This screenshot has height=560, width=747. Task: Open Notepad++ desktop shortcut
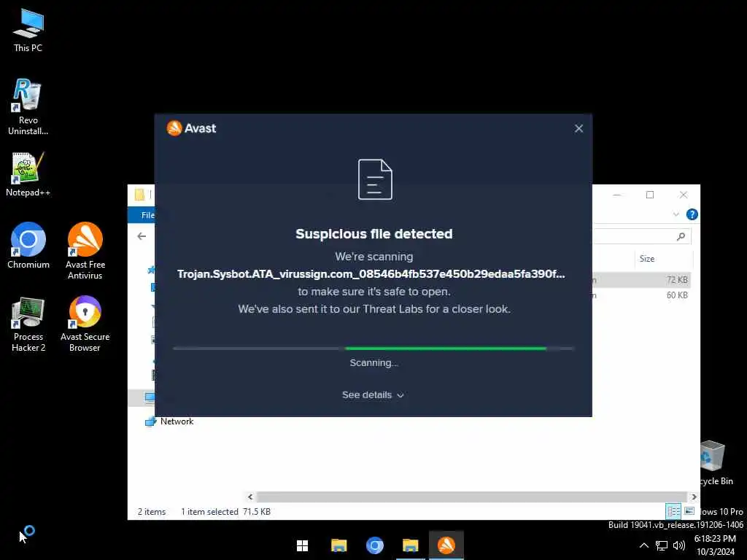(x=28, y=174)
